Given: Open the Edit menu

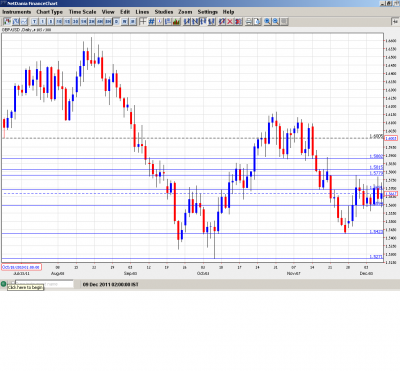Looking at the screenshot, I should tap(125, 12).
